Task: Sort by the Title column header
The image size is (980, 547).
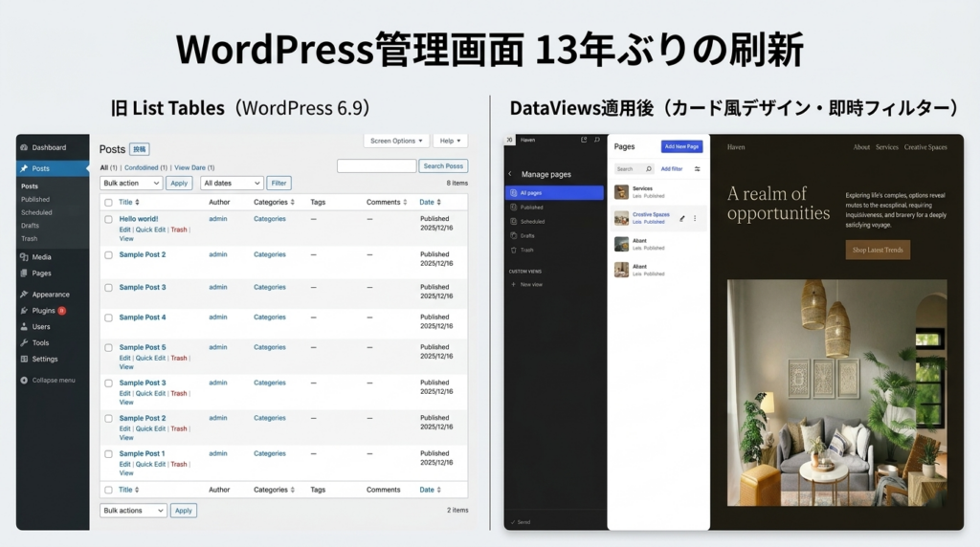Action: click(x=129, y=203)
